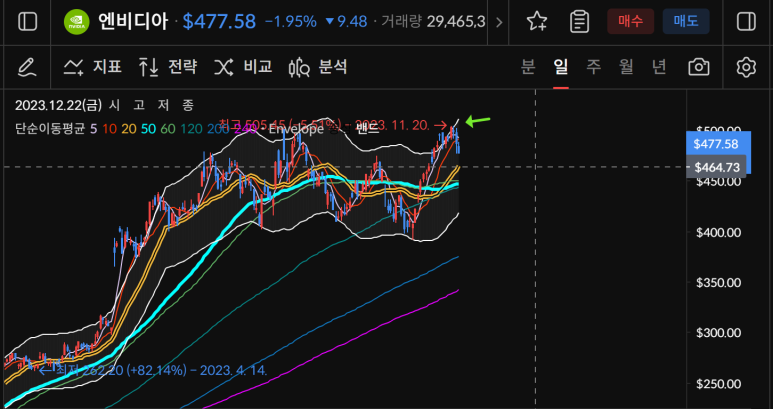This screenshot has height=409, width=773.
Task: Click the 매도 sell button
Action: pos(686,22)
